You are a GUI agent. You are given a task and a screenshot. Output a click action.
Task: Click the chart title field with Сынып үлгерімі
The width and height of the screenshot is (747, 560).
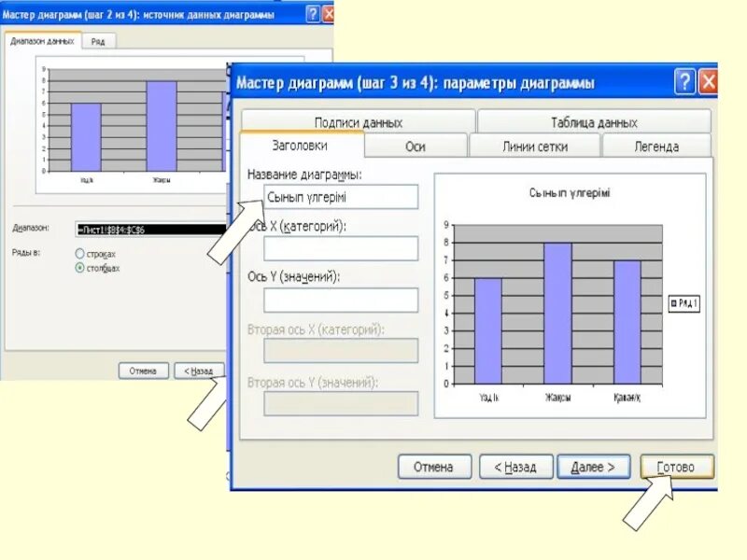point(341,197)
